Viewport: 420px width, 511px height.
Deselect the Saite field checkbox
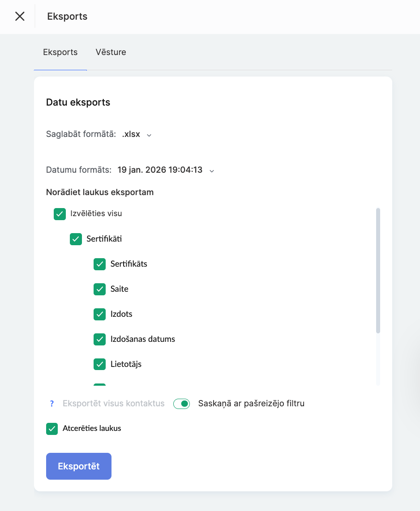[99, 289]
